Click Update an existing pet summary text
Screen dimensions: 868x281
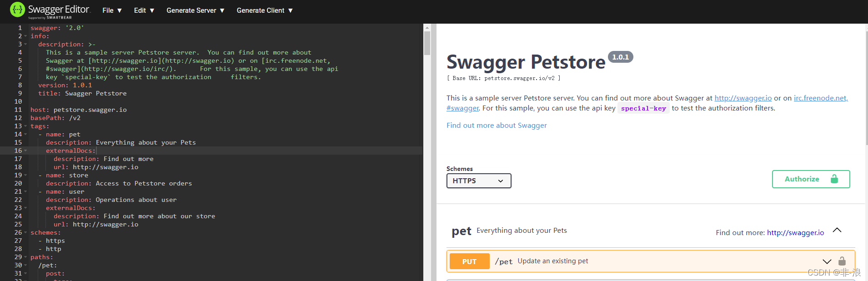pyautogui.click(x=553, y=261)
